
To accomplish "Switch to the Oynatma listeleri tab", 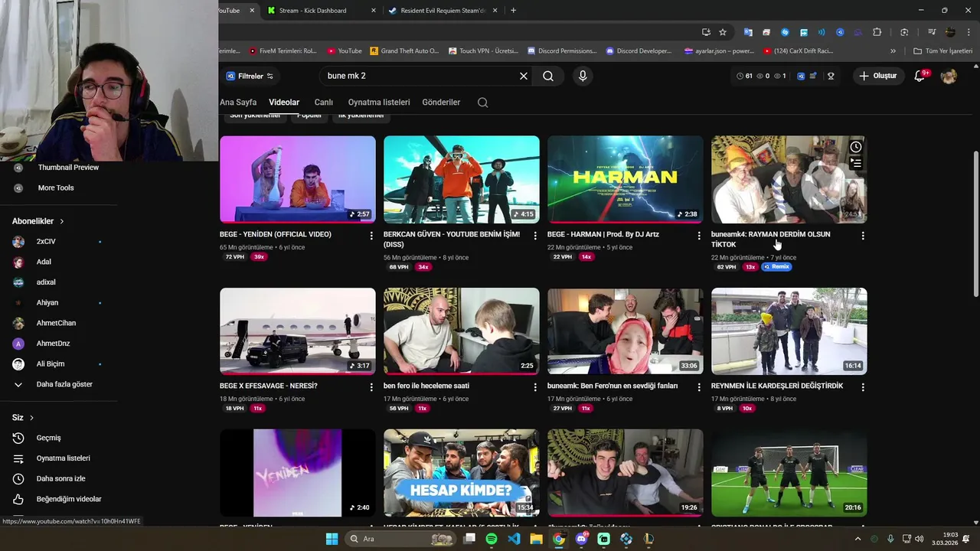I will click(379, 103).
